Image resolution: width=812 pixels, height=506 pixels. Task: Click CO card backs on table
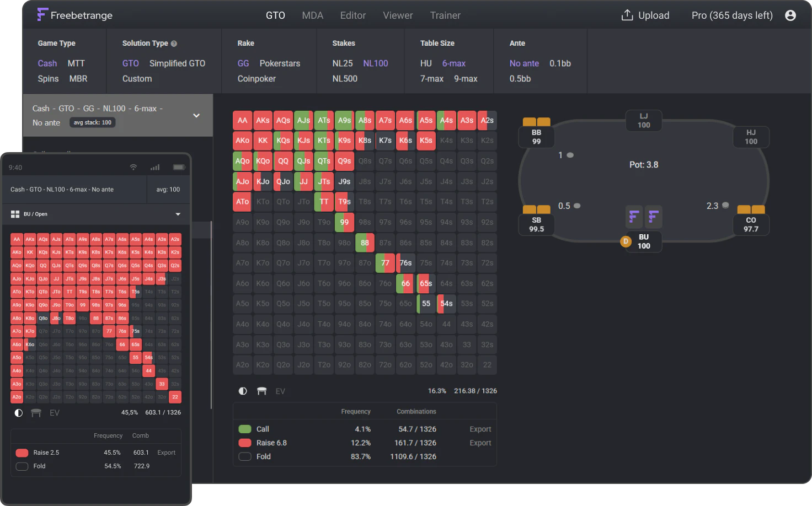point(751,209)
